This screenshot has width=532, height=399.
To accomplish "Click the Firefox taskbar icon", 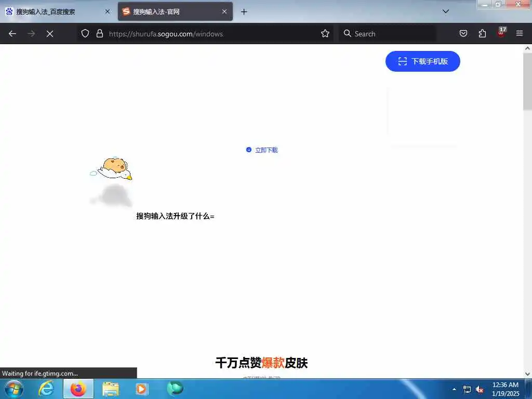I will [78, 389].
